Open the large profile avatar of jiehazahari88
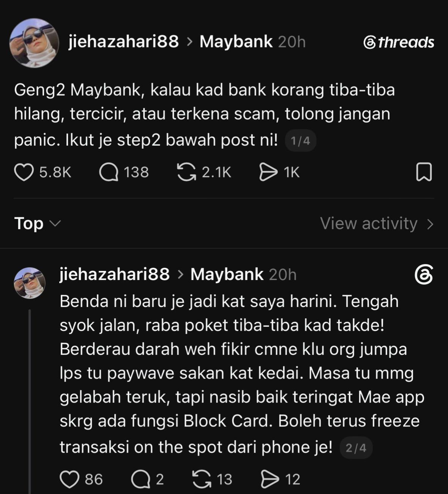448x494 pixels. (34, 43)
